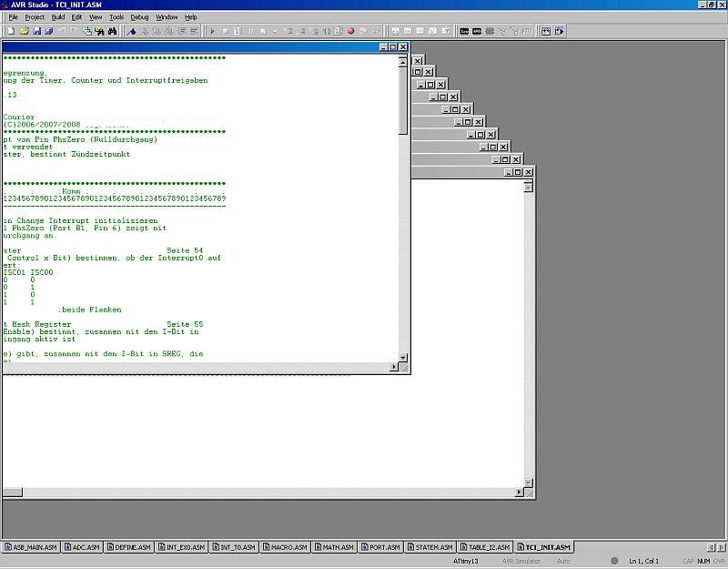Open Find with the binoculars icon
Screen dimensions: 728x569
(112, 31)
